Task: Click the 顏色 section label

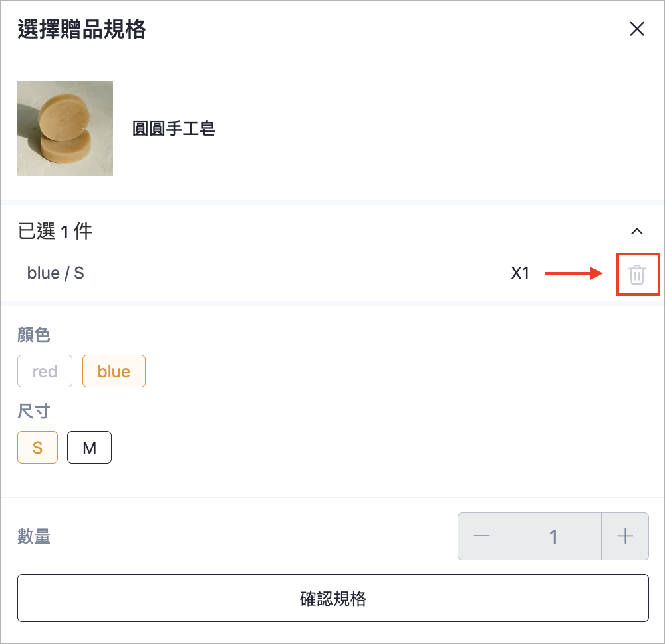Action: click(x=34, y=334)
